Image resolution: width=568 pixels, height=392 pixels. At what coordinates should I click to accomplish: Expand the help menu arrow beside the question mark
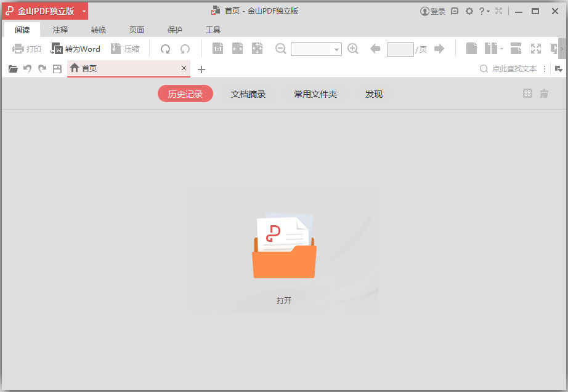(x=489, y=10)
